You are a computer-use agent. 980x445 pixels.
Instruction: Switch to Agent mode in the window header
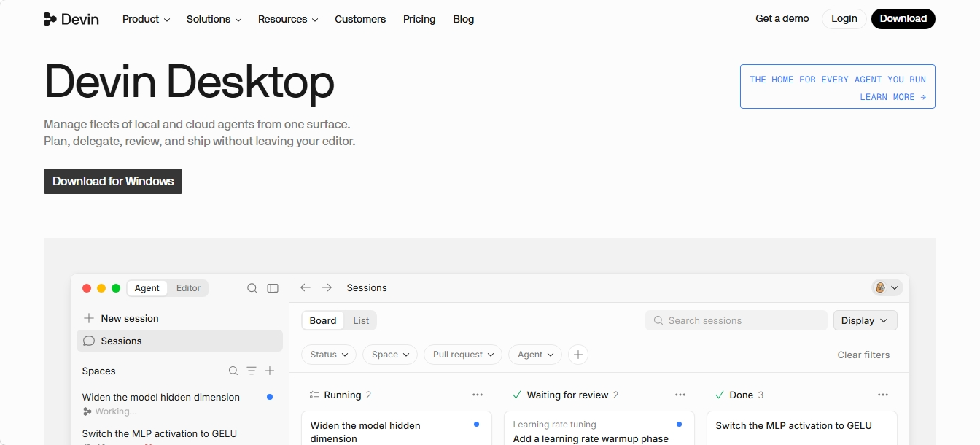coord(147,288)
